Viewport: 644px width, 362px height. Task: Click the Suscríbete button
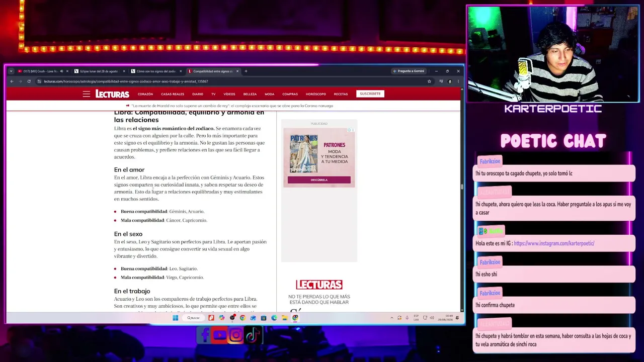pyautogui.click(x=370, y=94)
